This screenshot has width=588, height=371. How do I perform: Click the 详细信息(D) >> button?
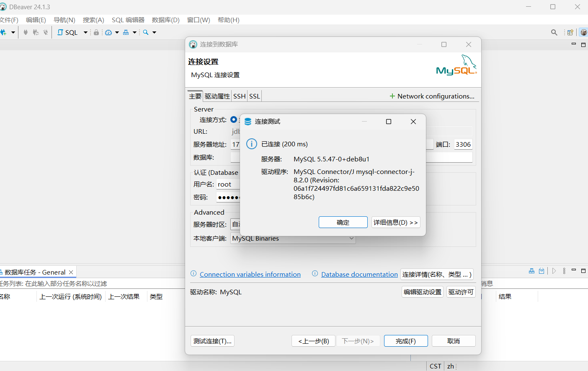pos(396,222)
